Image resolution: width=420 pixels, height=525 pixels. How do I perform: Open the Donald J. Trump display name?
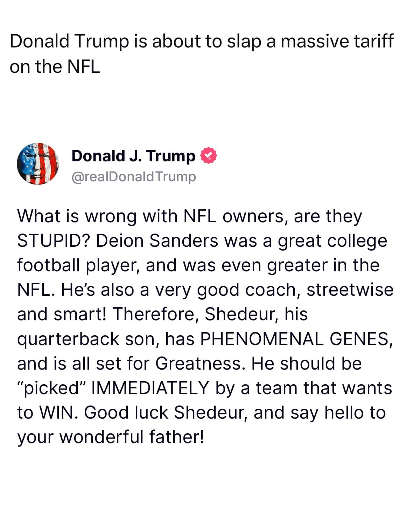coord(133,156)
